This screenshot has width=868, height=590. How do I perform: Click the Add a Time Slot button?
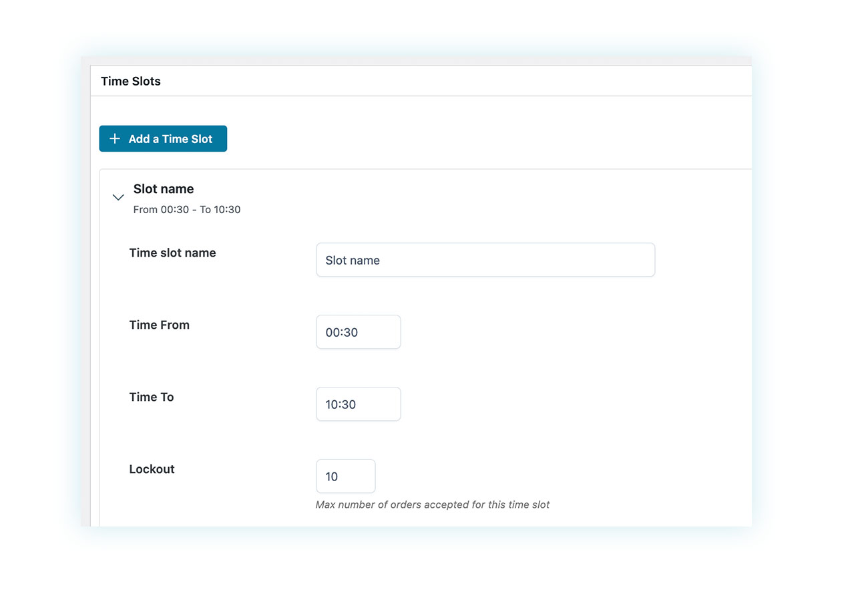[x=163, y=138]
